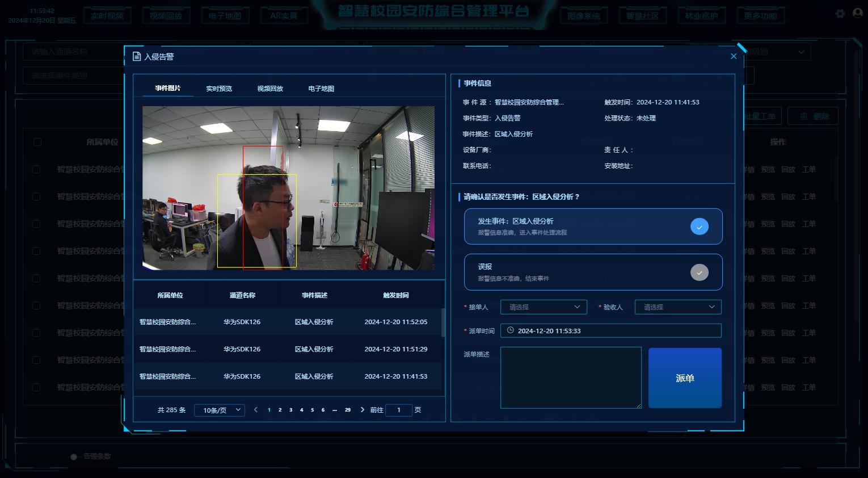Select the event row triggered at 11:51:29
Viewport: 868px width, 478px height.
(287, 349)
